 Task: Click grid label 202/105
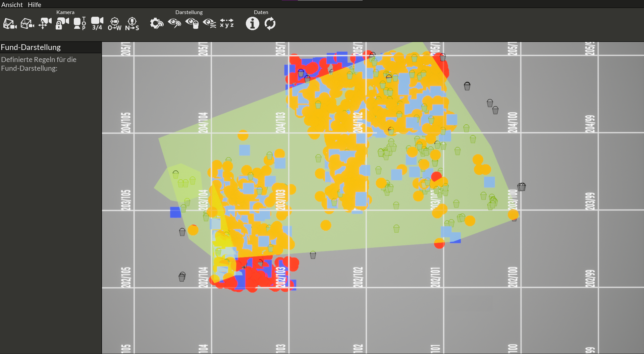pos(126,277)
